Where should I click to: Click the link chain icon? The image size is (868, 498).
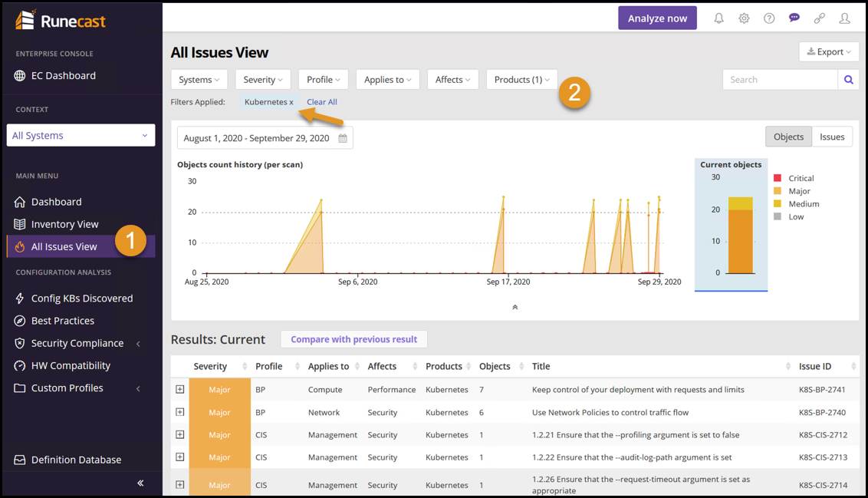[x=819, y=18]
